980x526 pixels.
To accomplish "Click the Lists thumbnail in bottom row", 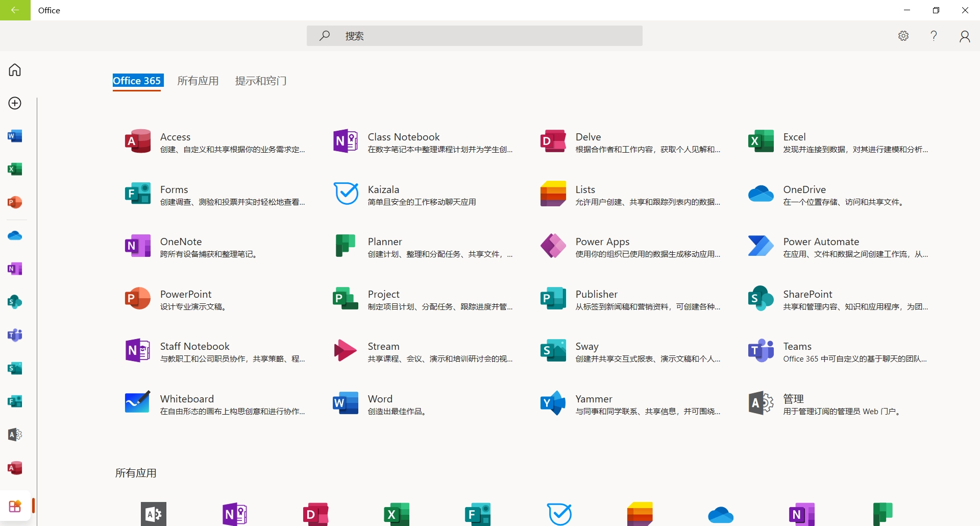I will click(640, 513).
